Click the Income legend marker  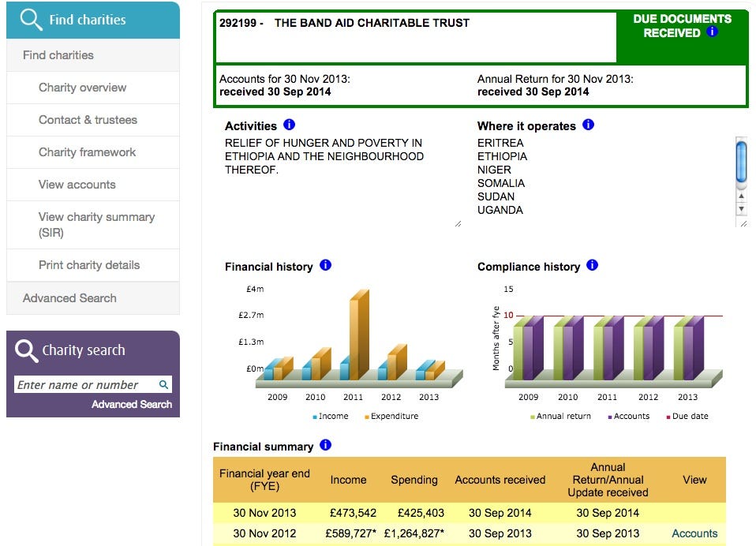[x=315, y=417]
